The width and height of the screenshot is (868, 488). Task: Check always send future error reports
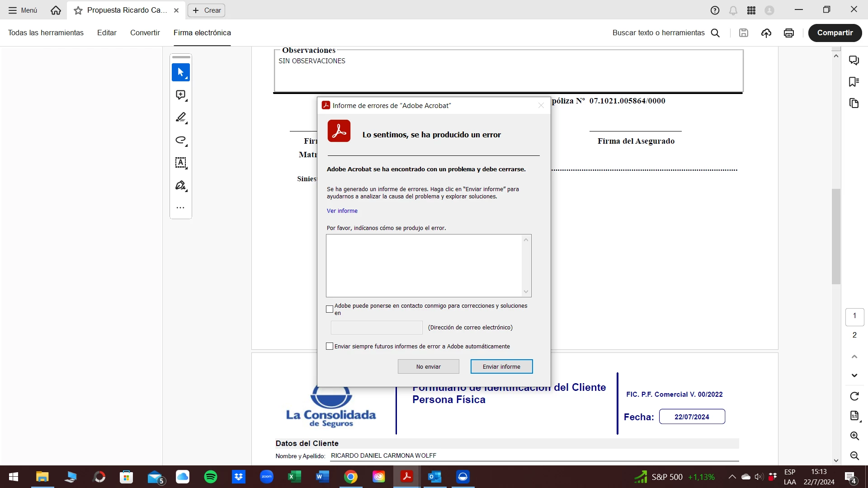coord(330,347)
